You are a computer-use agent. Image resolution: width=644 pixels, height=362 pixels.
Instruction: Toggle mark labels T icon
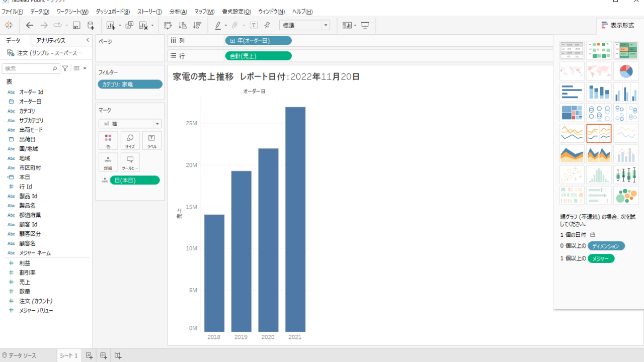click(x=254, y=25)
